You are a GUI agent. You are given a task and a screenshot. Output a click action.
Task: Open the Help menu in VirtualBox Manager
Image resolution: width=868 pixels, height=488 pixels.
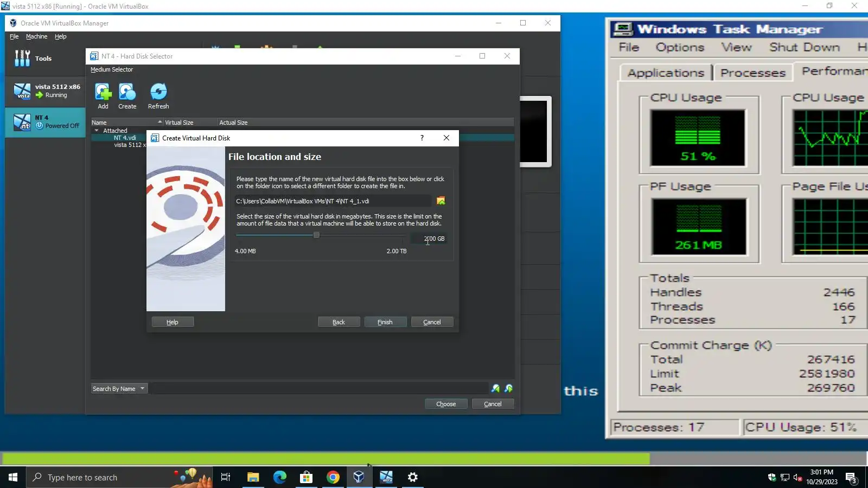(x=60, y=36)
